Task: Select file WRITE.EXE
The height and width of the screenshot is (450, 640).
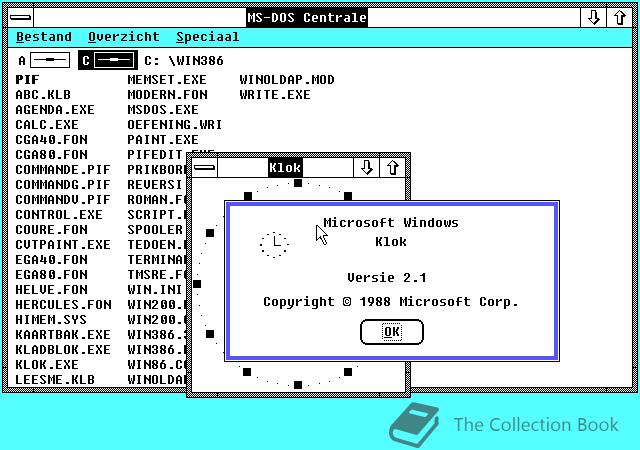Action: click(275, 95)
